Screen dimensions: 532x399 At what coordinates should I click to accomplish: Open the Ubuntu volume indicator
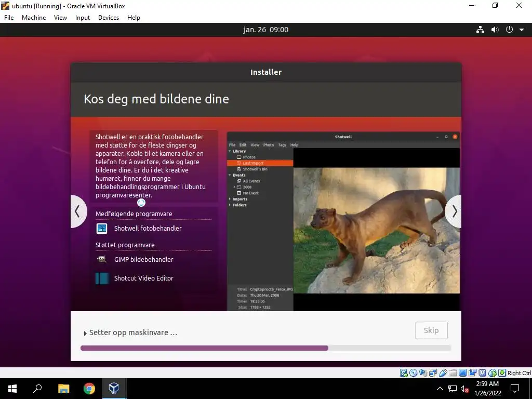(495, 30)
